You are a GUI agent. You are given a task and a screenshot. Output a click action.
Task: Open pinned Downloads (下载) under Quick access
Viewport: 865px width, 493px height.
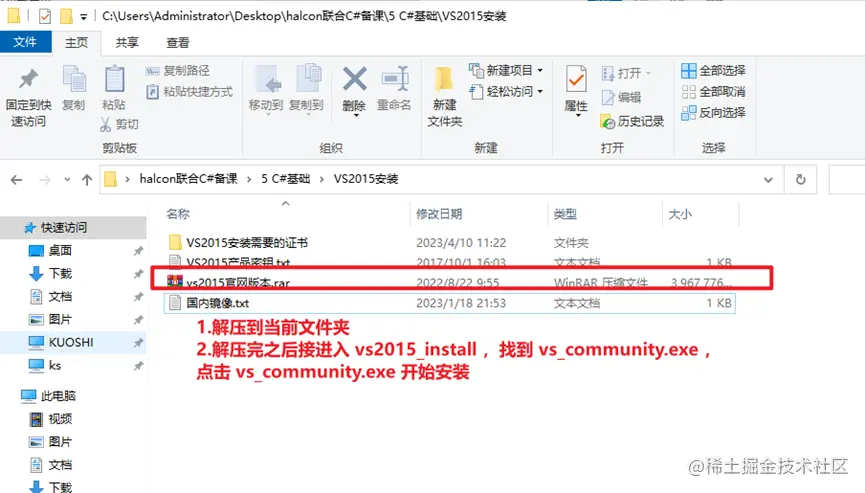point(60,274)
